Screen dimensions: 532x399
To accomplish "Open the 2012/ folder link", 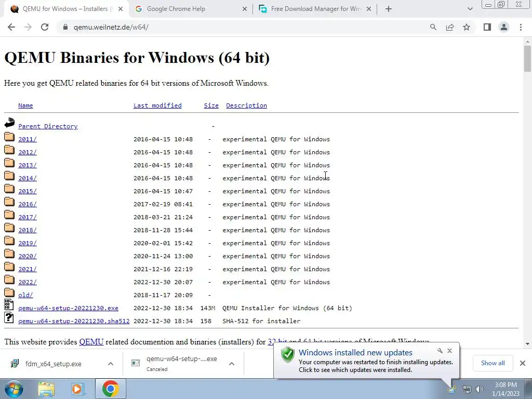I will [x=28, y=152].
